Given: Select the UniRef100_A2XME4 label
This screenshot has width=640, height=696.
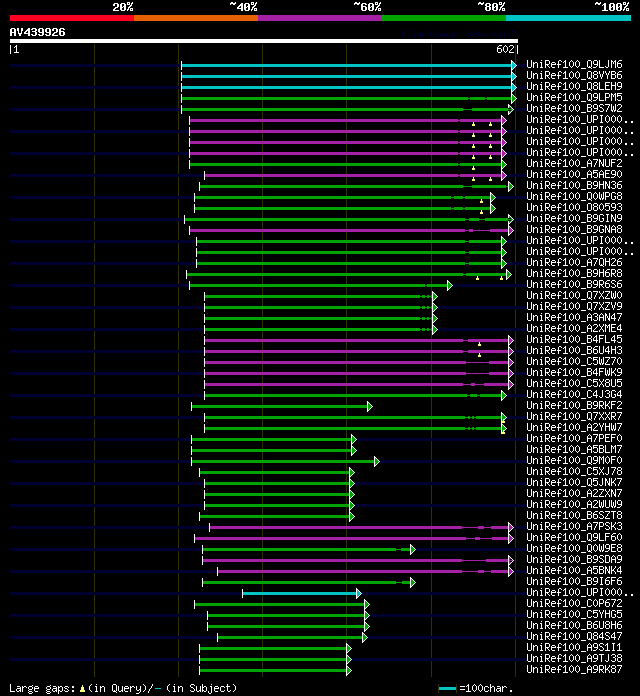Looking at the screenshot, I should [x=574, y=328].
